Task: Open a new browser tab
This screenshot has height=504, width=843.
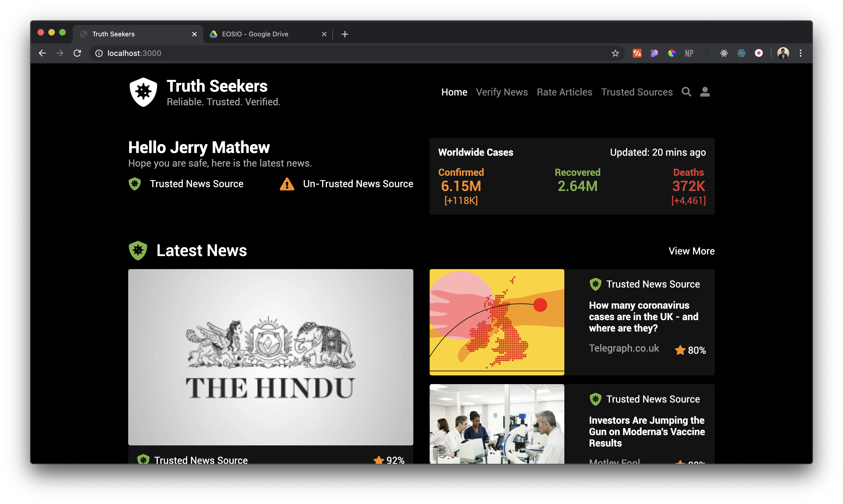Action: point(345,34)
